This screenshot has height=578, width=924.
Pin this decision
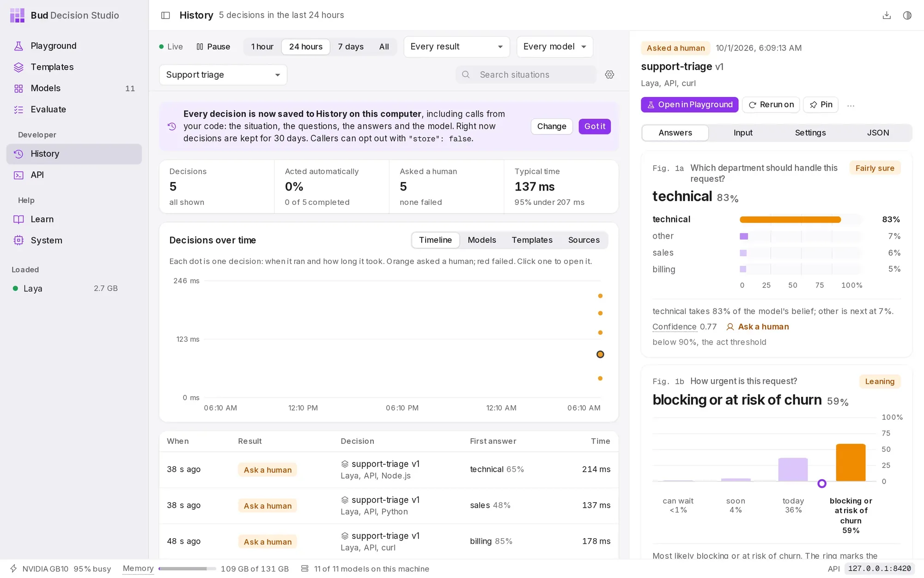click(x=821, y=105)
